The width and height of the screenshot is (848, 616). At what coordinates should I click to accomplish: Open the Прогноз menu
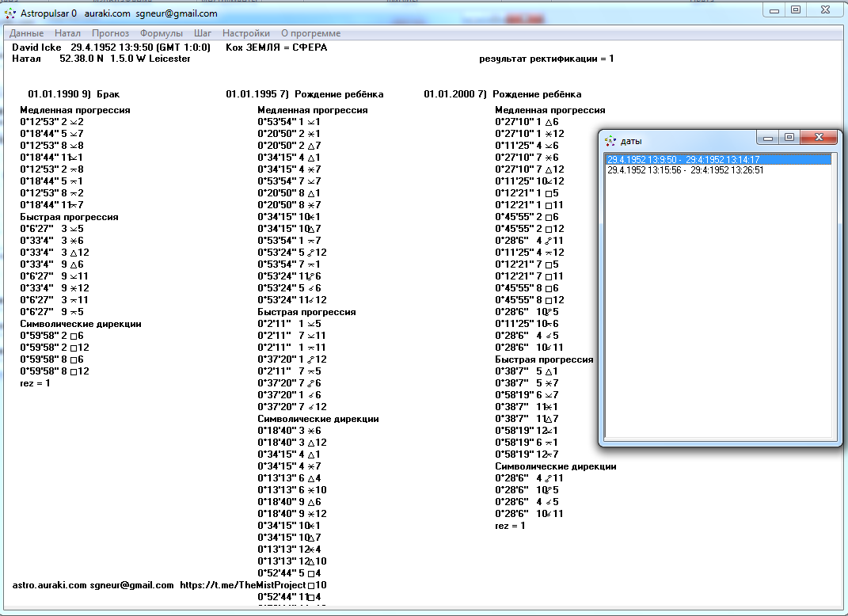pos(110,33)
